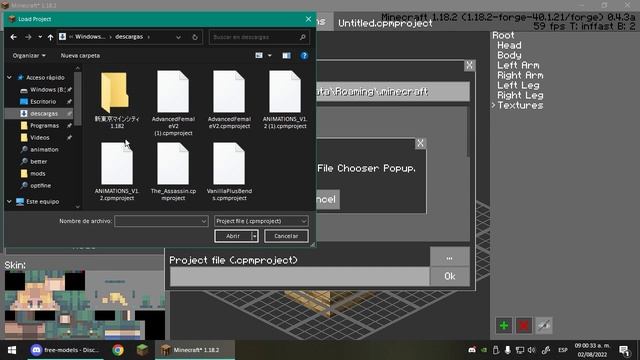Select Right Leg in model tree

[x=520, y=96]
